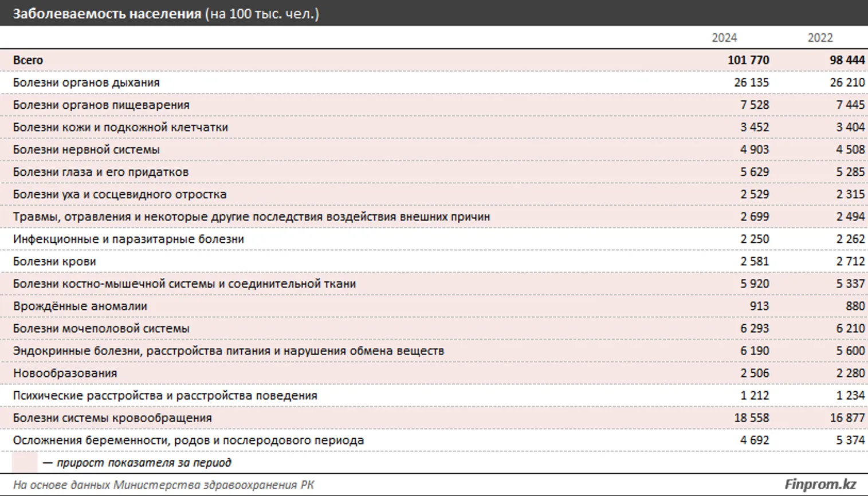Click the pink legend color swatch
868x496 pixels.
[25, 462]
